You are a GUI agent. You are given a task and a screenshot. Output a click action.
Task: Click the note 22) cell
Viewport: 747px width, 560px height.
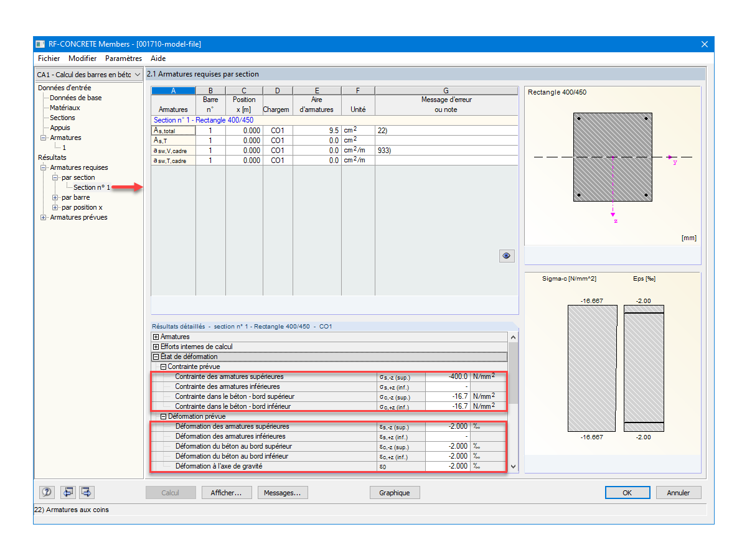pos(446,131)
